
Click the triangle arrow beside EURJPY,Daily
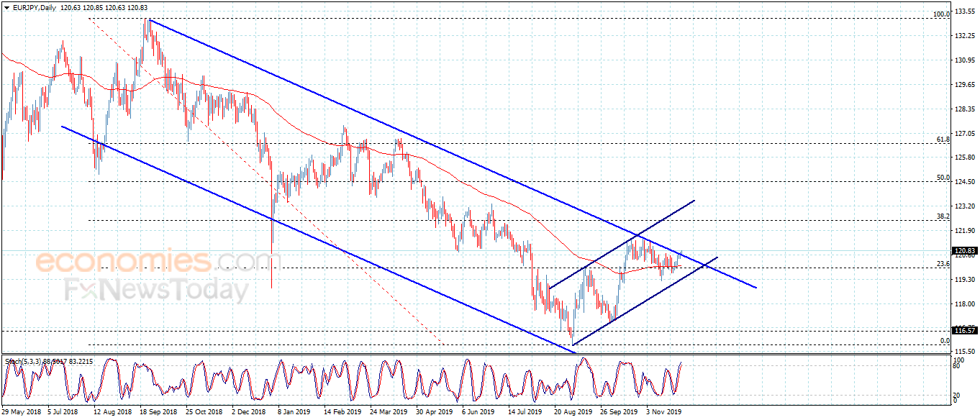[x=6, y=8]
